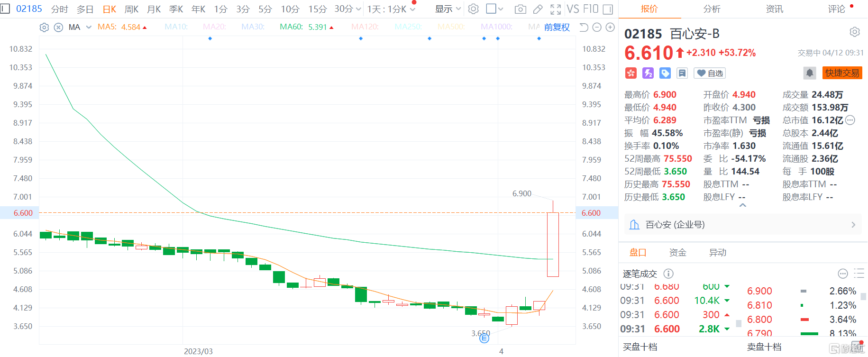Open the 30分 interval dropdown
Image resolution: width=868 pixels, height=357 pixels.
coord(347,9)
